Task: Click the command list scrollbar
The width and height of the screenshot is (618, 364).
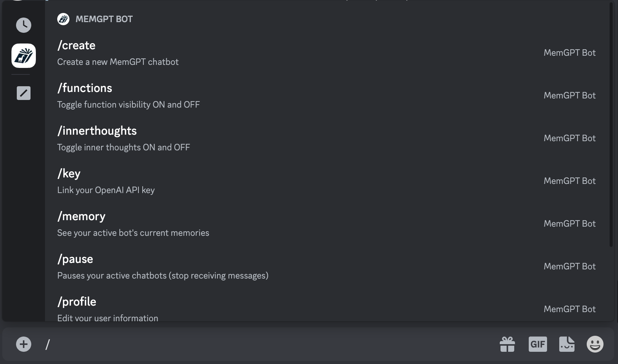Action: 611,124
